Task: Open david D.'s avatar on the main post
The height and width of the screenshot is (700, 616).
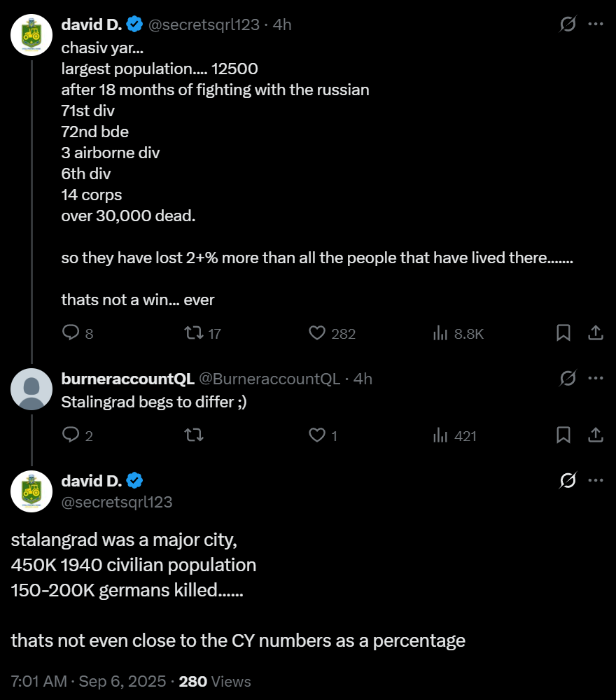Action: (31, 491)
